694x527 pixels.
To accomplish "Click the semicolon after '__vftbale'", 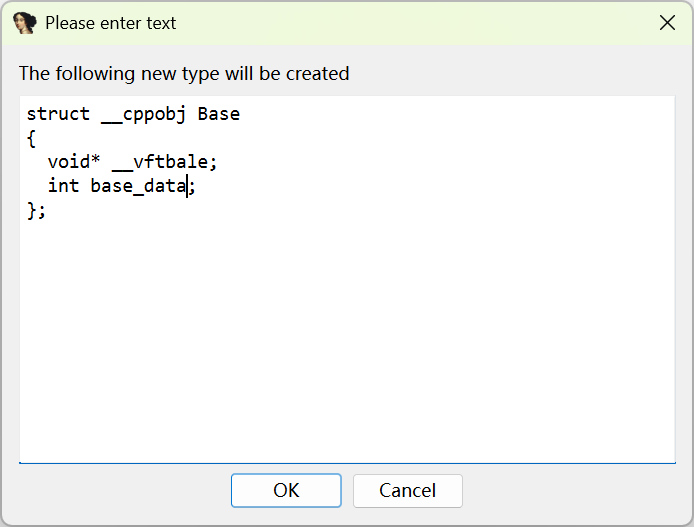I will [213, 162].
